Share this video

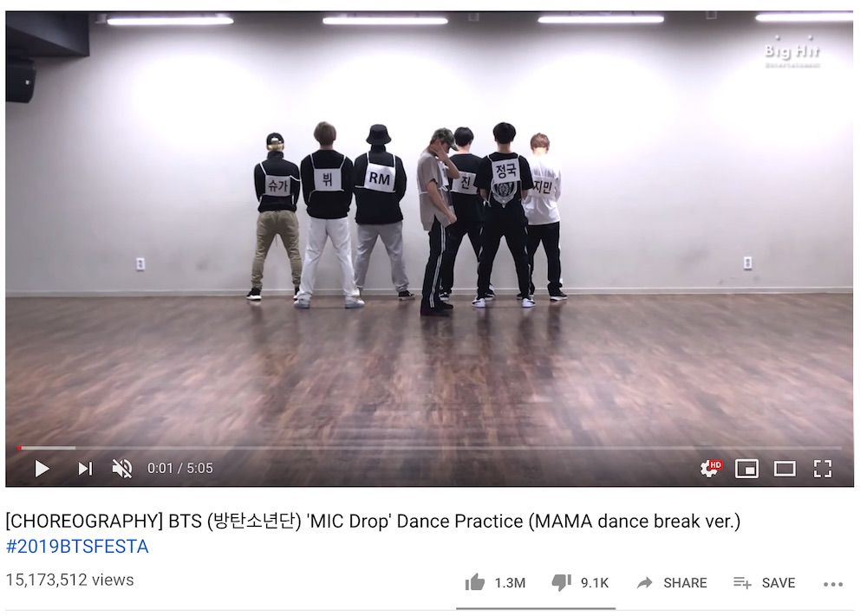coord(672,583)
